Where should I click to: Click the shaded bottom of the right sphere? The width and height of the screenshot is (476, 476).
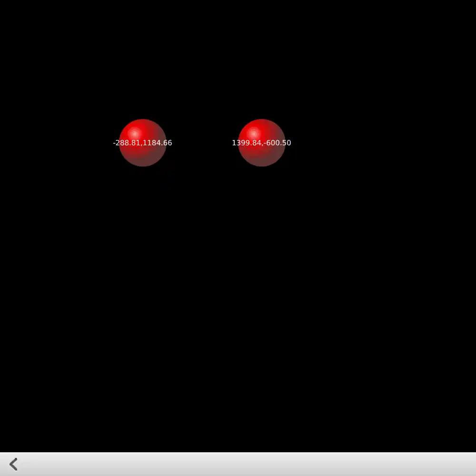pos(262,159)
